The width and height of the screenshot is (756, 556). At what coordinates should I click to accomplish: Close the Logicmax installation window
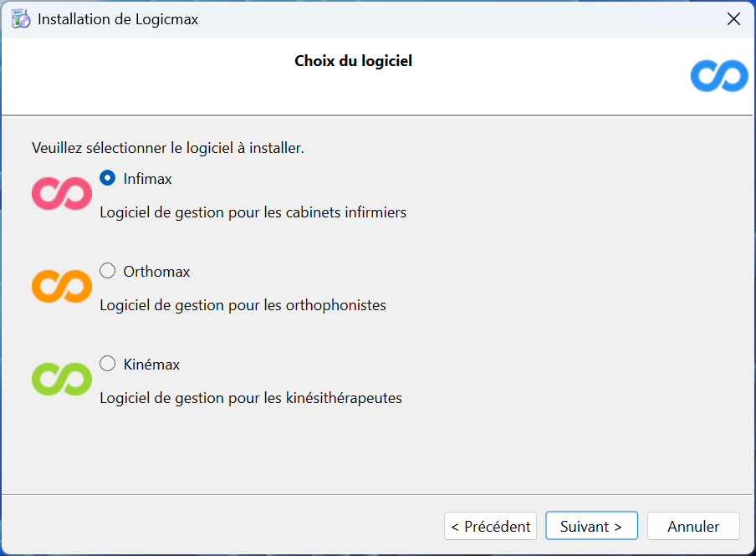click(733, 19)
